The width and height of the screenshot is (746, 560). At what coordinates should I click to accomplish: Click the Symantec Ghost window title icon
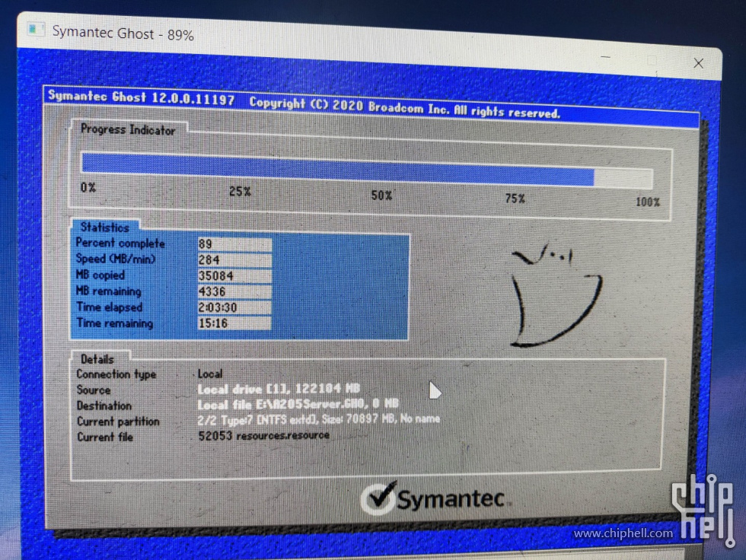[x=37, y=30]
